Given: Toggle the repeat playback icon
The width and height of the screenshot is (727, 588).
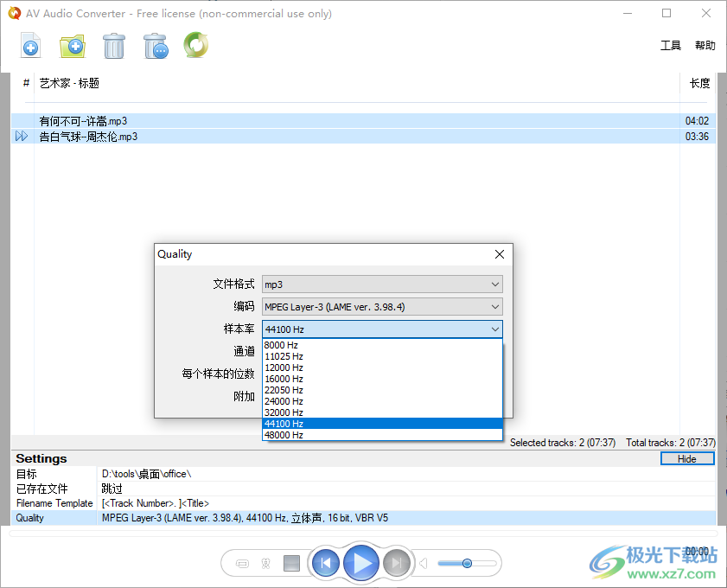Looking at the screenshot, I should (243, 564).
